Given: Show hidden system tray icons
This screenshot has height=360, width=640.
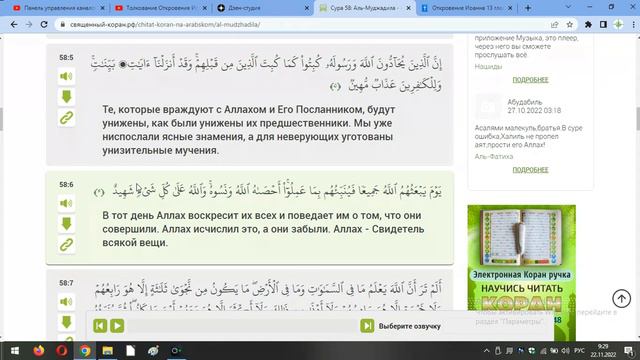Looking at the screenshot, I should (487, 351).
